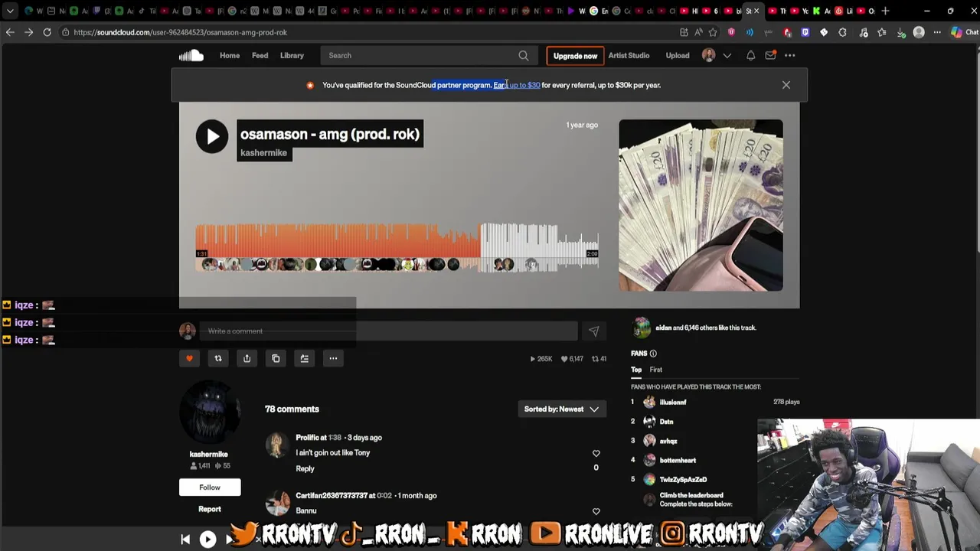Open the illusionnf fan profile
980x551 pixels.
tap(673, 402)
